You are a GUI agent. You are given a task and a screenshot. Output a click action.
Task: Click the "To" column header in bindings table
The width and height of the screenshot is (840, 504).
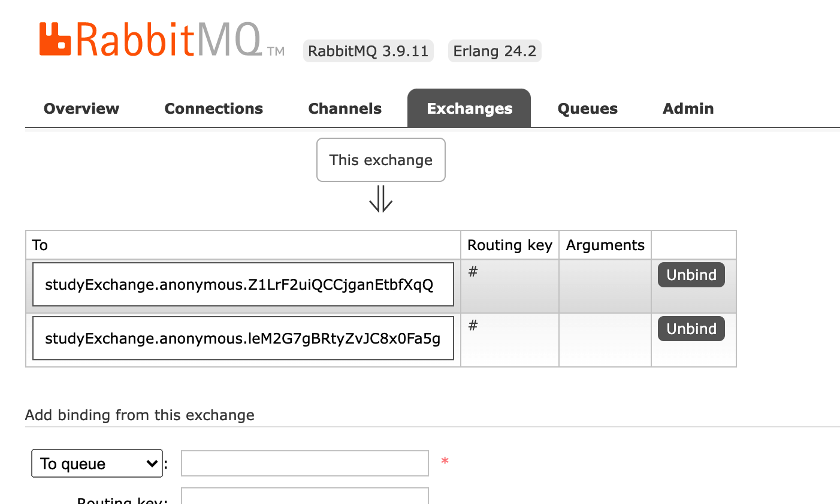pos(40,245)
